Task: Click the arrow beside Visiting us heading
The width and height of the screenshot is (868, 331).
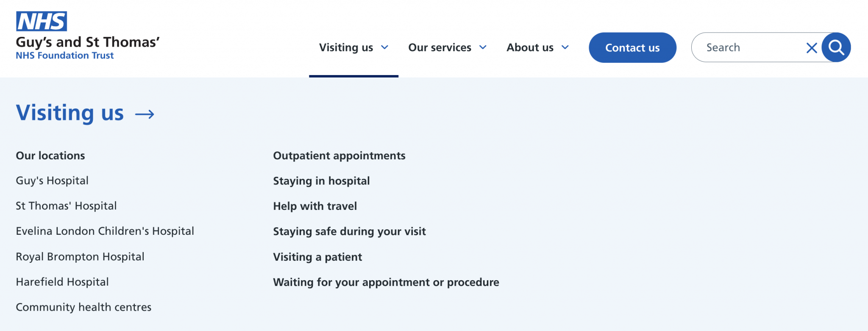Action: (145, 114)
